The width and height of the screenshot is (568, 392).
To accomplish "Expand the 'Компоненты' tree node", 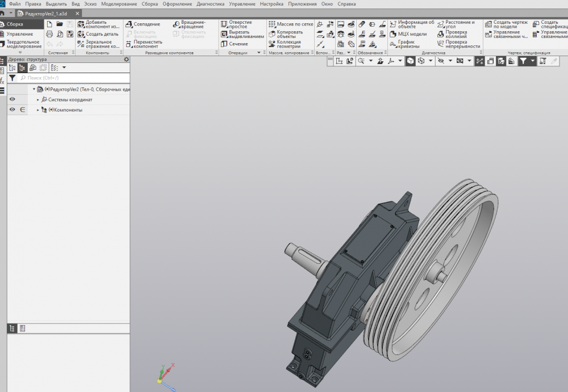I will [38, 110].
